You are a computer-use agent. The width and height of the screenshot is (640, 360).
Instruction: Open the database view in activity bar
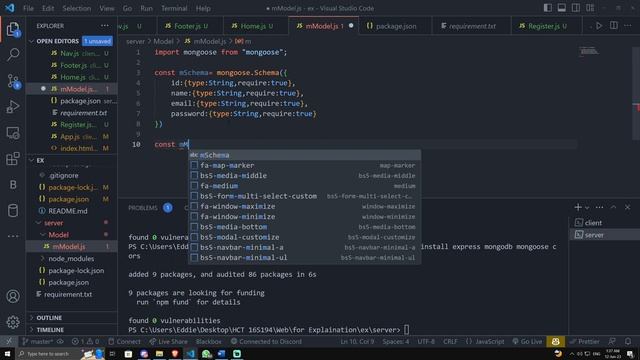click(13, 210)
